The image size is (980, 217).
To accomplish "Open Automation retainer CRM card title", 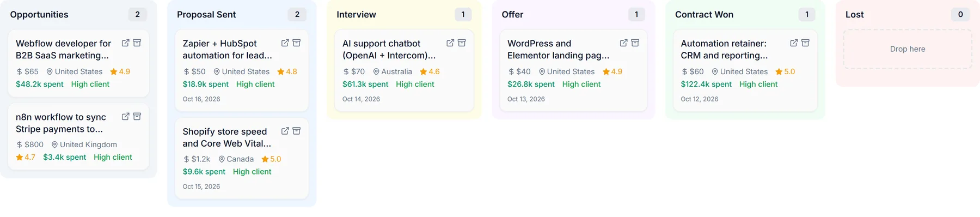I will [725, 49].
